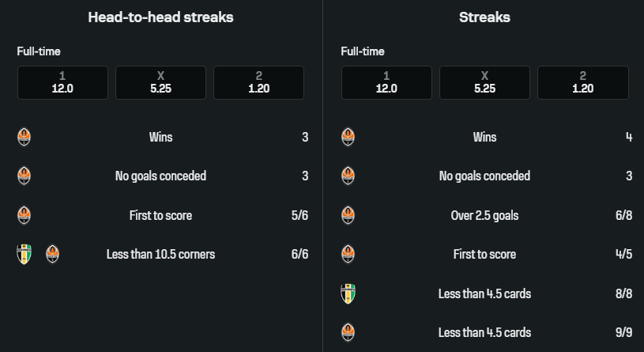Image resolution: width=644 pixels, height=352 pixels.
Task: Pick away win odds 1.20 in Streaks panel
Action: click(x=582, y=82)
